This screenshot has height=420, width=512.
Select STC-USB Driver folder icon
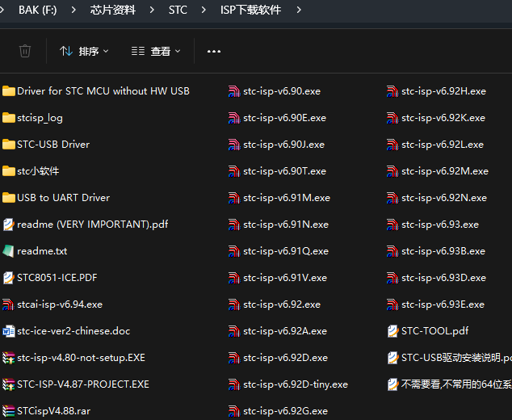[9, 145]
